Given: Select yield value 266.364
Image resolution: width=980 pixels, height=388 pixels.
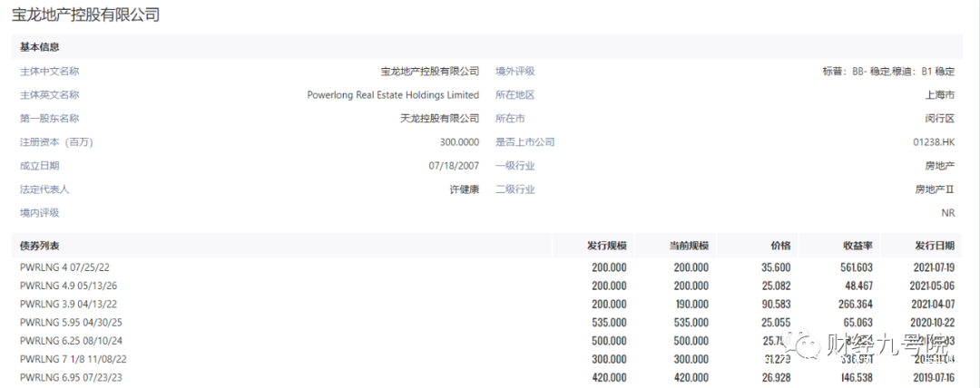Looking at the screenshot, I should [857, 305].
